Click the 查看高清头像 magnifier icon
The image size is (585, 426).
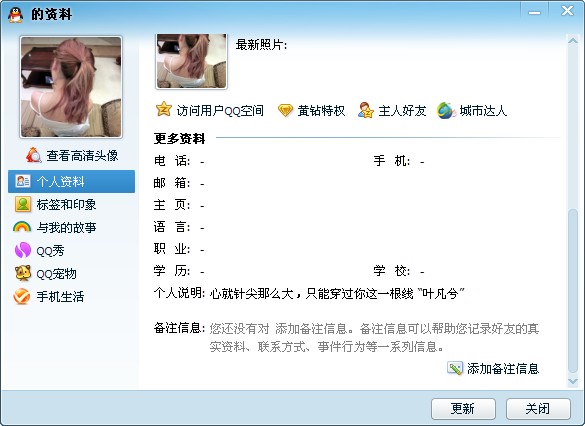point(34,155)
